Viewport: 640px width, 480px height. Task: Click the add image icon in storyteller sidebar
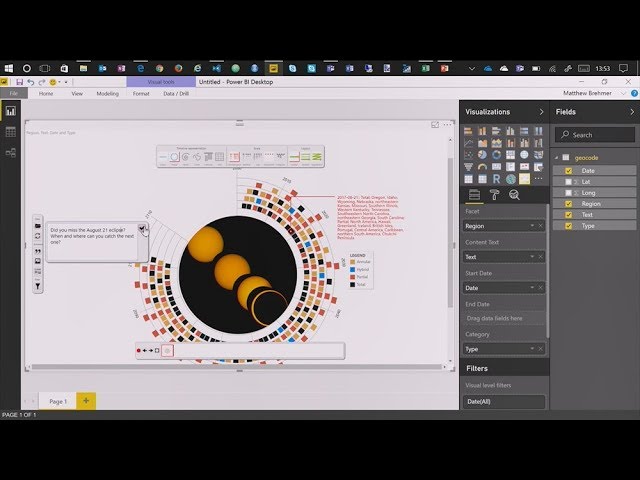click(x=38, y=261)
